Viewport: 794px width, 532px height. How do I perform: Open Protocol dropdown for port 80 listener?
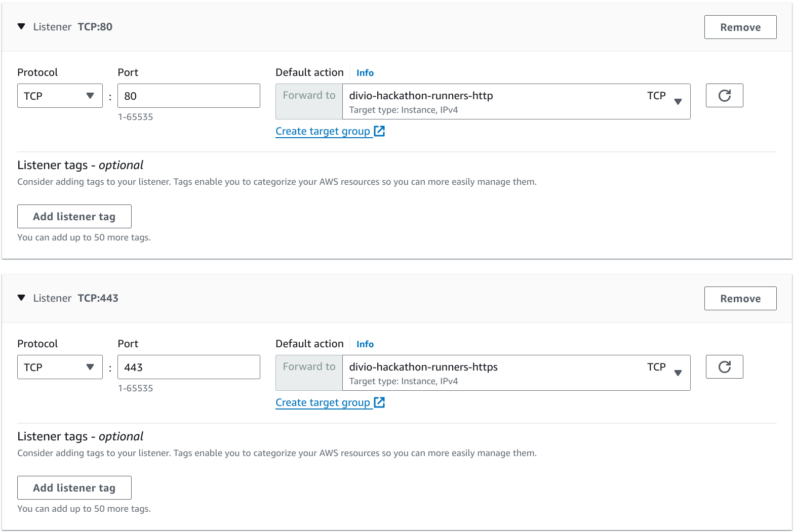tap(60, 96)
